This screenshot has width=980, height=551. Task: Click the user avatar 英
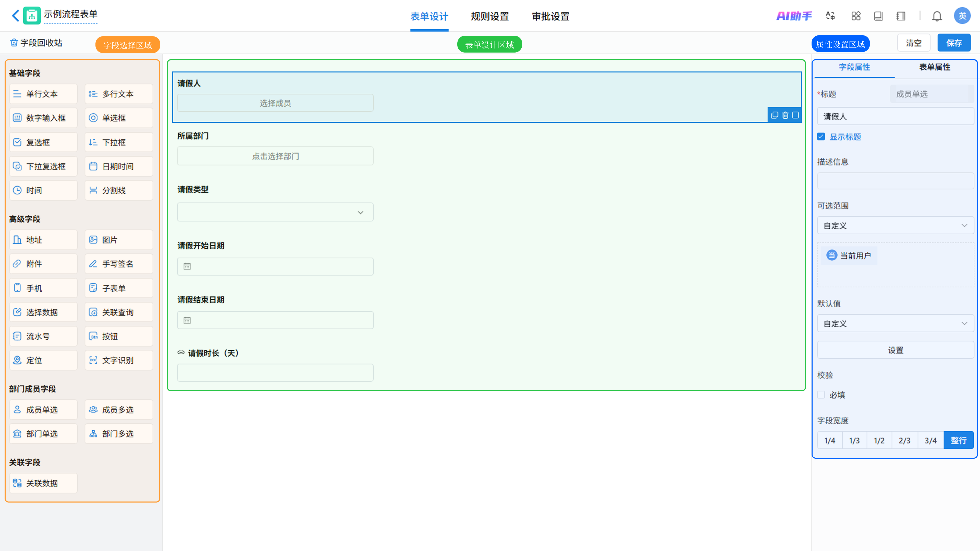coord(962,16)
